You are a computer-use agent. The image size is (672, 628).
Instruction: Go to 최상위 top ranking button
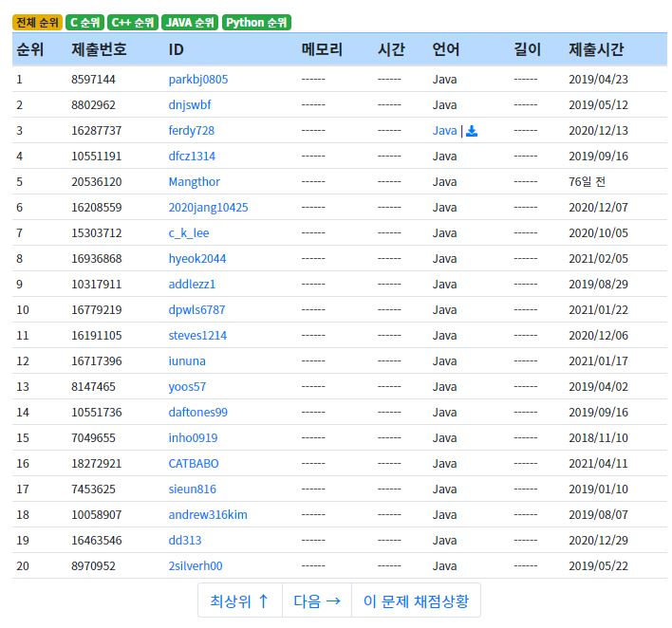point(239,600)
